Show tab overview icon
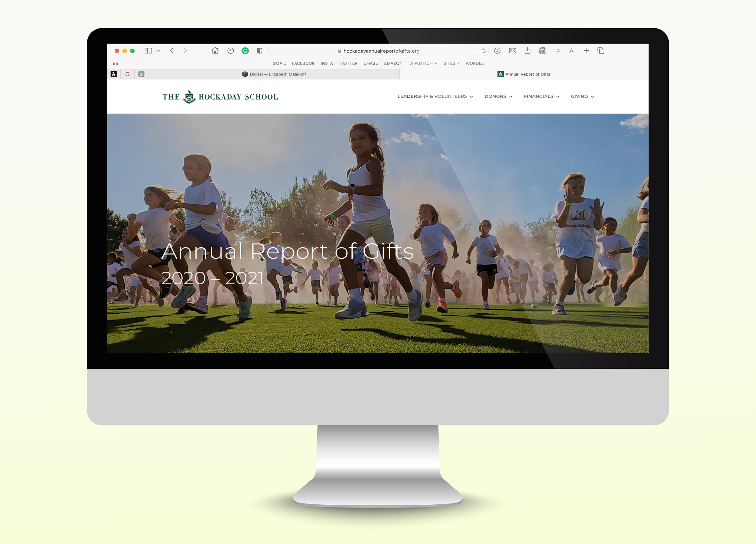Viewport: 756px width, 544px height. click(x=601, y=51)
